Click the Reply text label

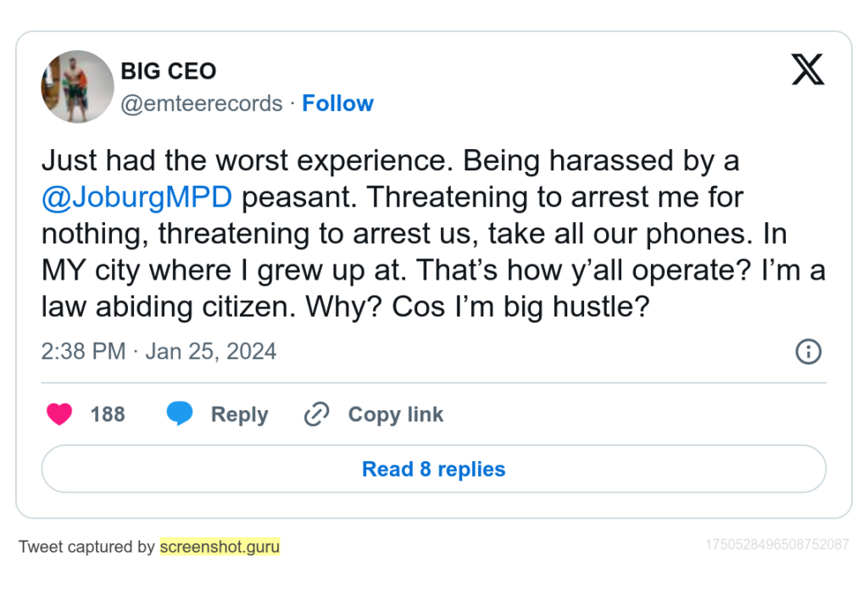point(239,414)
